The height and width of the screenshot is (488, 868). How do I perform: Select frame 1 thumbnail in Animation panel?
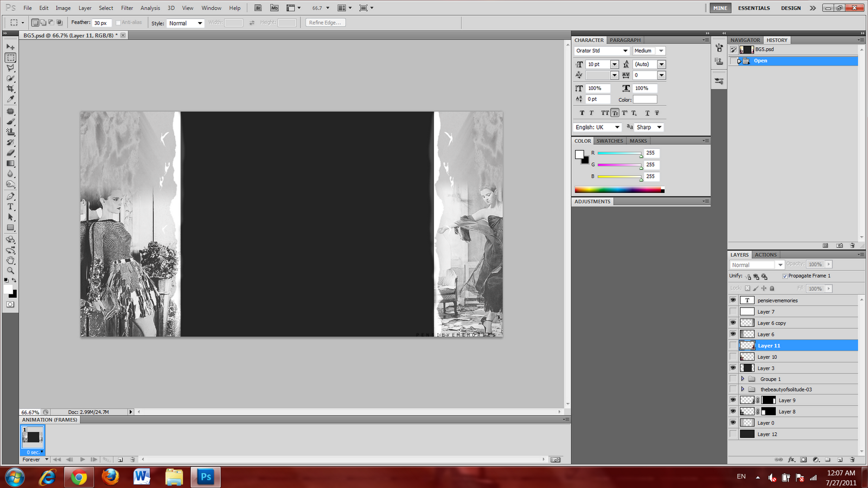point(32,436)
